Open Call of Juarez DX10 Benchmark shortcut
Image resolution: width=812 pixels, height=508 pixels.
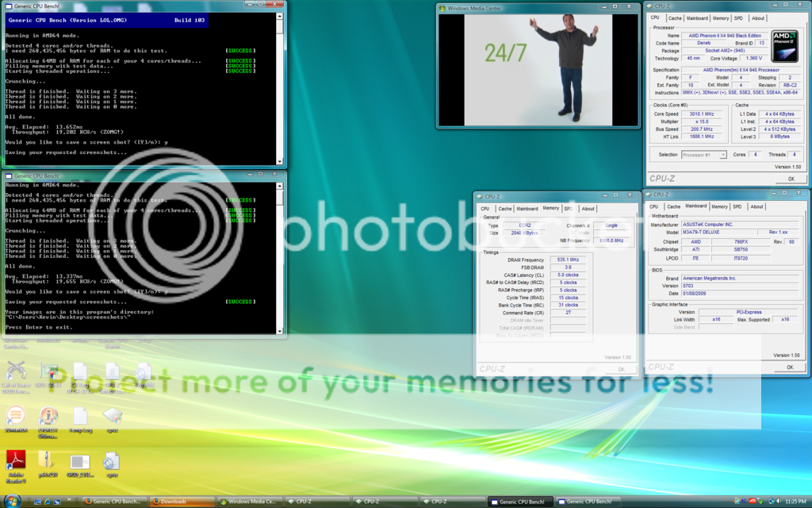(x=16, y=377)
